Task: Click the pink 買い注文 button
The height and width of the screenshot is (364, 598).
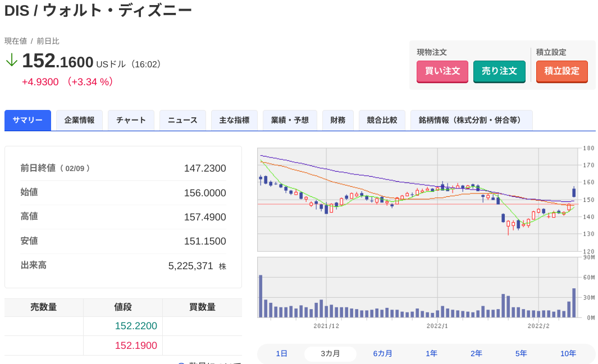Action: click(442, 71)
